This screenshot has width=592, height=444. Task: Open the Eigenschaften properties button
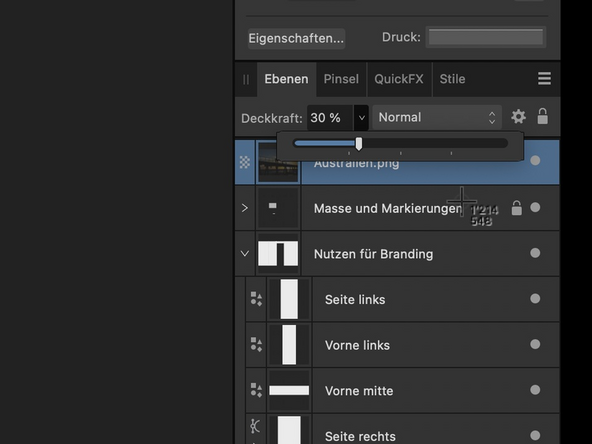pos(296,38)
